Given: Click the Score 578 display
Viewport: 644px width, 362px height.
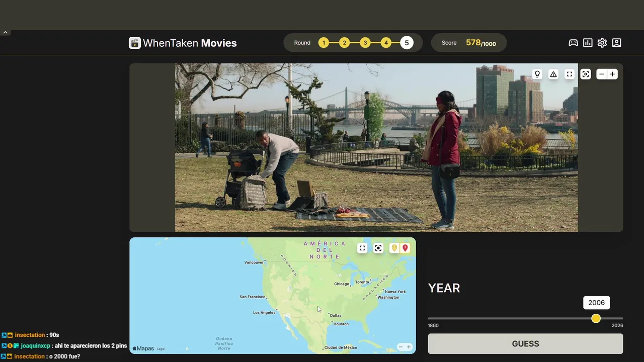Looking at the screenshot, I should coord(469,43).
